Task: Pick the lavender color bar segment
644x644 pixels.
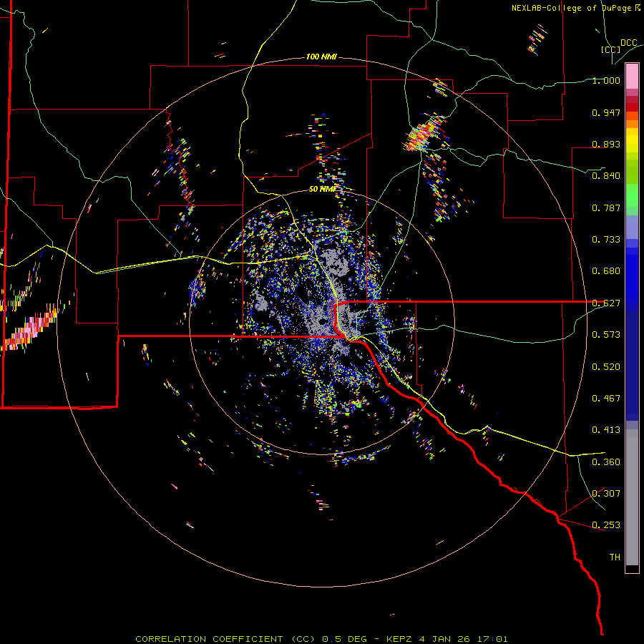Action: pos(632,227)
